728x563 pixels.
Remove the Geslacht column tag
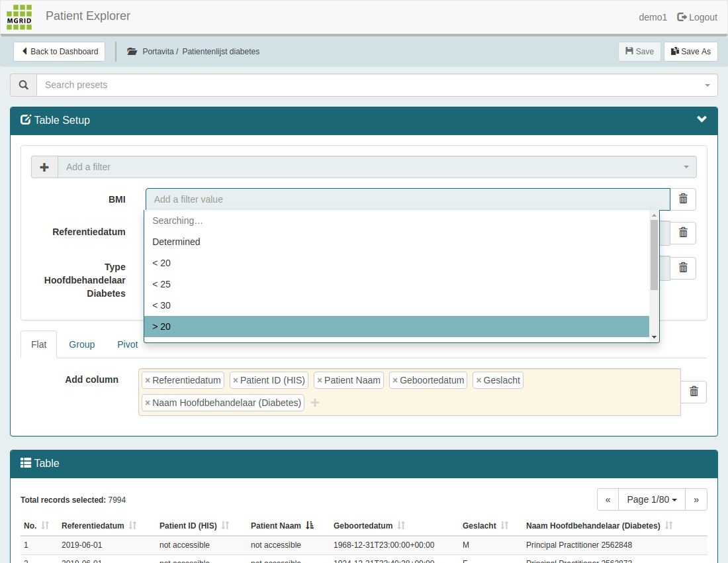point(478,380)
